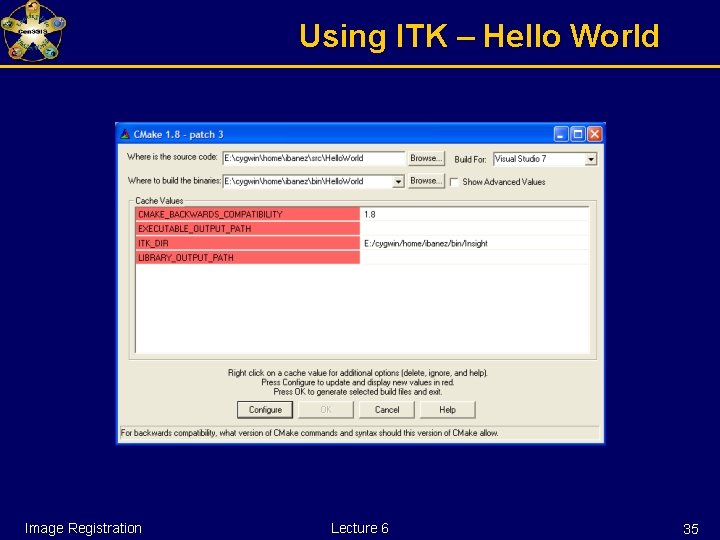Expand the binaries path dropdown arrow
Image resolution: width=720 pixels, height=540 pixels.
click(398, 182)
